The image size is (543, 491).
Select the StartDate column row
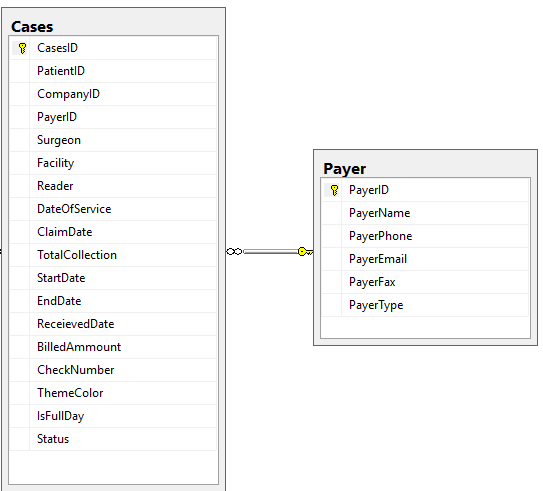click(113, 278)
